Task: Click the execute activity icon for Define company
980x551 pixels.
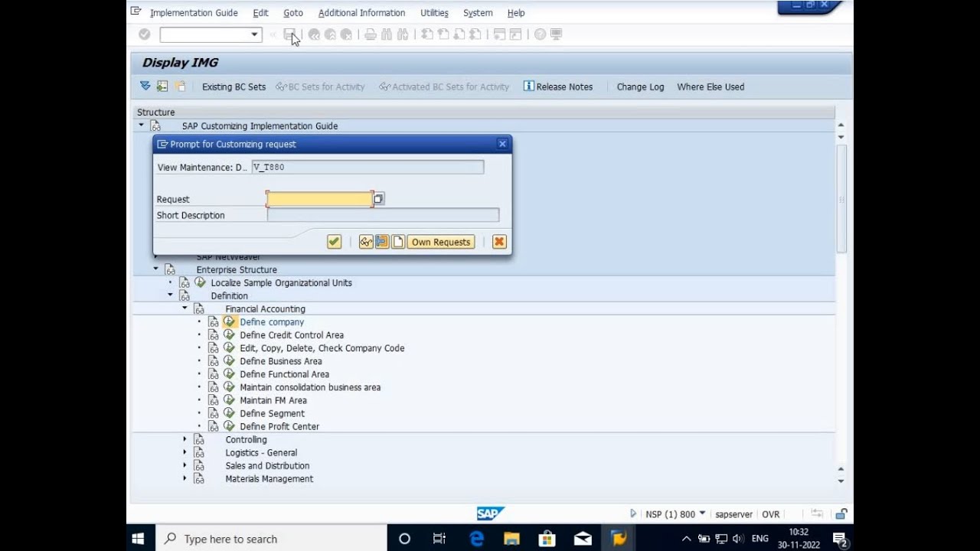Action: coord(229,322)
